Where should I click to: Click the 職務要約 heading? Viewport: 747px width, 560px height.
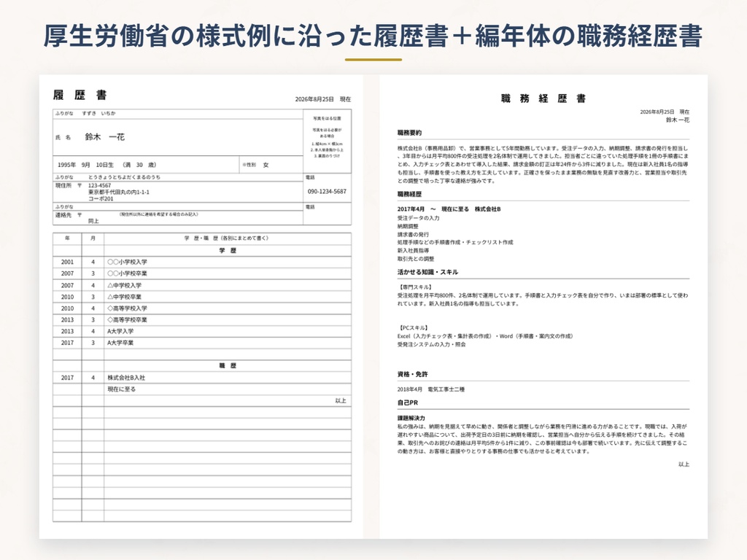tap(409, 133)
